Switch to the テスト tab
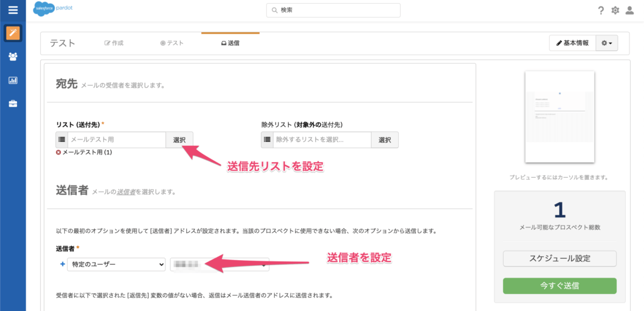Screen dimensions: 644x311 click(172, 43)
